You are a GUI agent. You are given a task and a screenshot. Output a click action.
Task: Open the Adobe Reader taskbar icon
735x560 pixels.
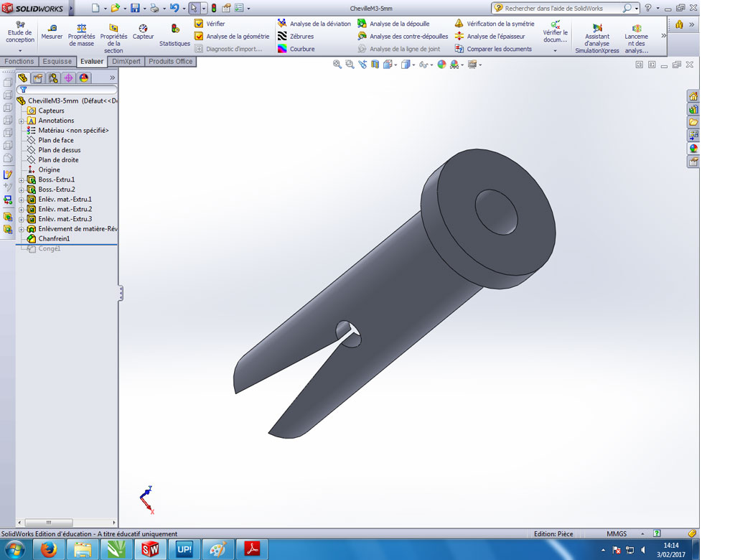(x=252, y=549)
